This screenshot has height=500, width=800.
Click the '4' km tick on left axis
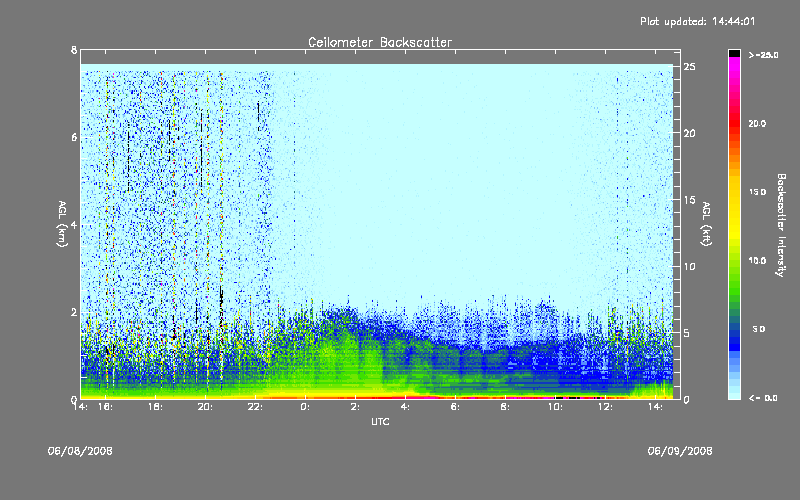(74, 225)
